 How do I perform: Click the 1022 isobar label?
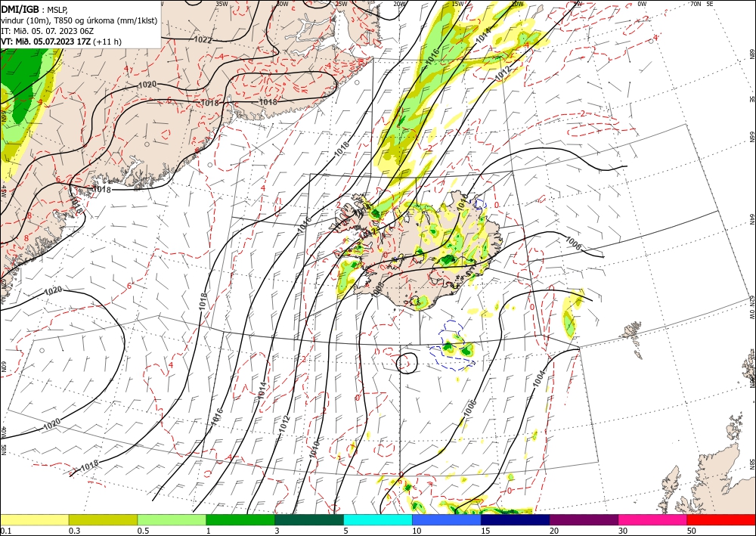203,40
